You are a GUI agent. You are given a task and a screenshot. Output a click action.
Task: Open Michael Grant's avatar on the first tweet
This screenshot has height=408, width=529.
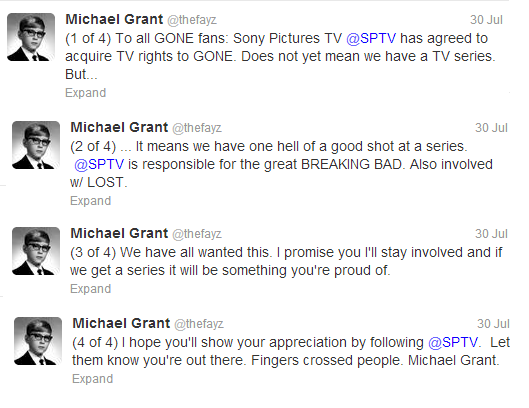tap(31, 37)
